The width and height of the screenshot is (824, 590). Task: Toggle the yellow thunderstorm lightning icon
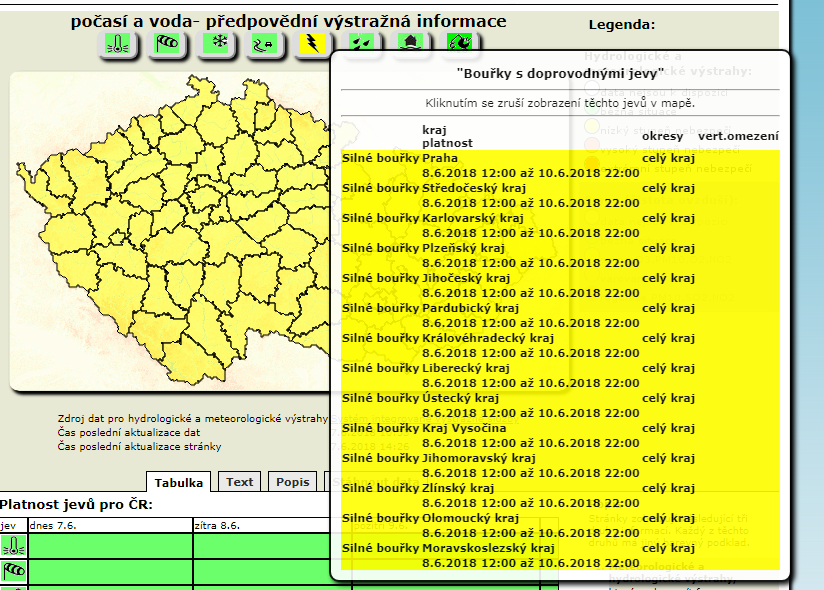coord(313,44)
